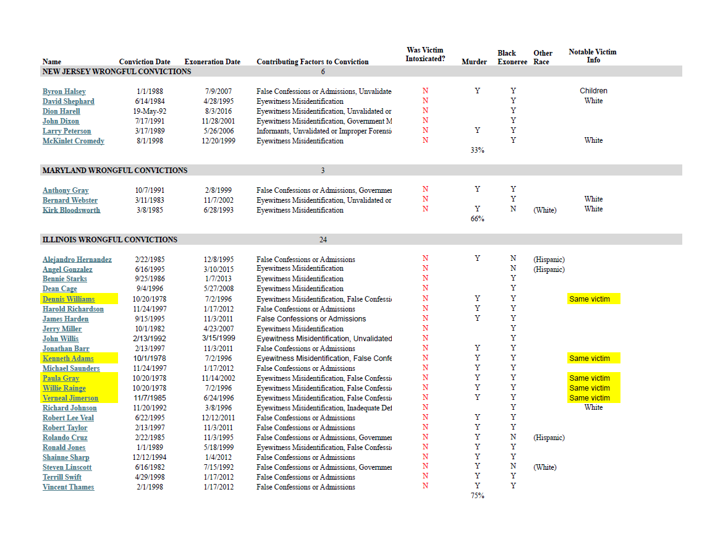Viewport: 728px width, 560px height.
Task: Open the Byron Halsey link
Action: pos(64,91)
